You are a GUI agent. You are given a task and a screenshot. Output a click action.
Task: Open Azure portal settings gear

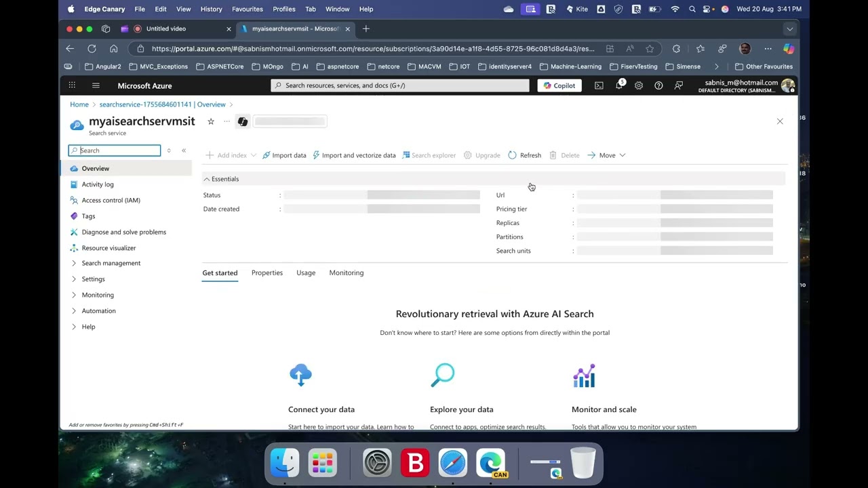(639, 85)
